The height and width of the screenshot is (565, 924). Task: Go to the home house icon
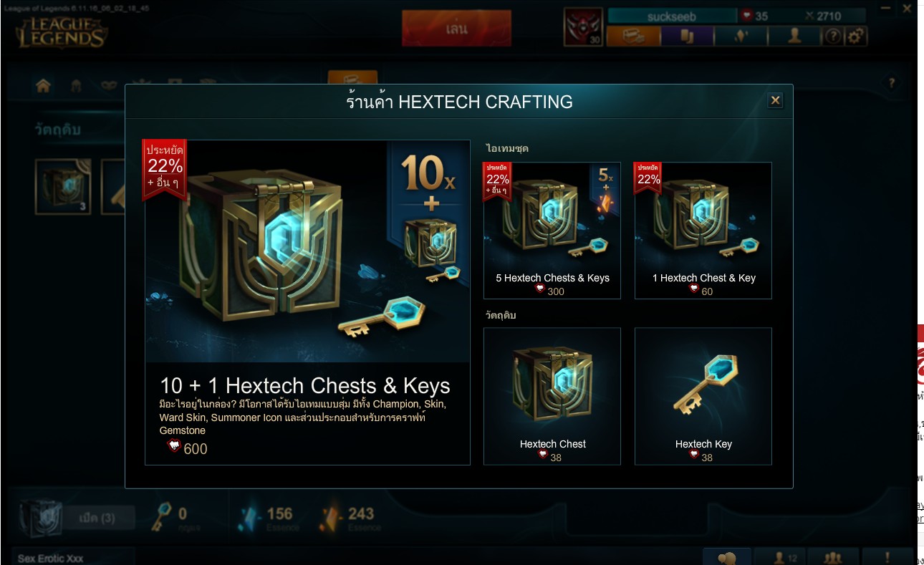pos(43,86)
